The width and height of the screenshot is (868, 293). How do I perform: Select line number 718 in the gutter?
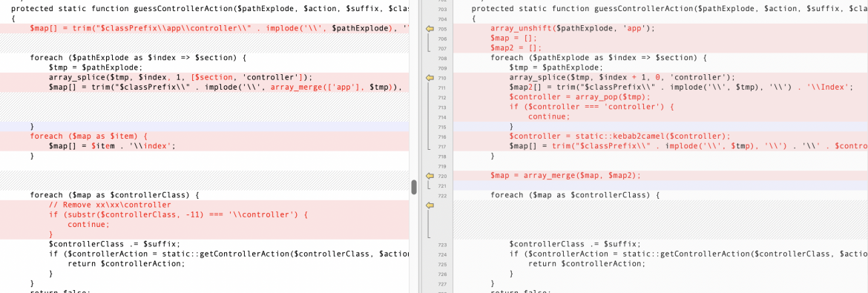pyautogui.click(x=441, y=157)
